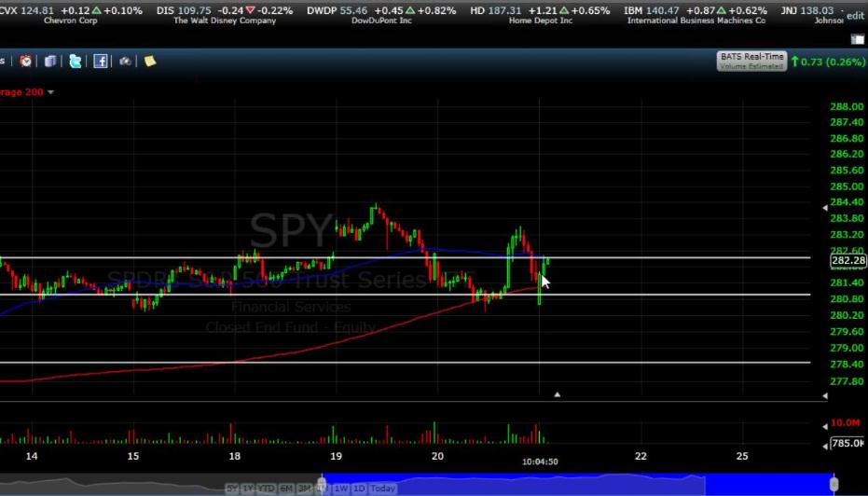Click the arrow beside 10.0M volume label

825,426
